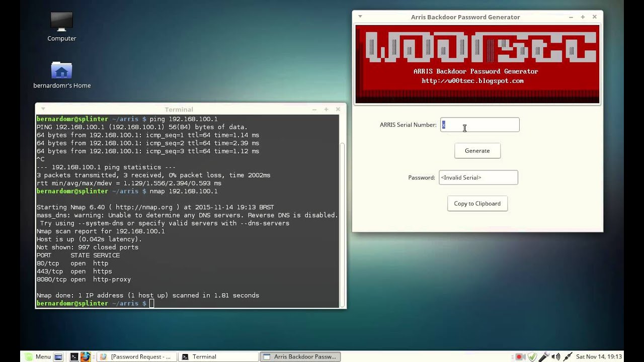The image size is (644, 362).
Task: Click the 'Host is up (0.042s latency)' line
Action: 89,239
